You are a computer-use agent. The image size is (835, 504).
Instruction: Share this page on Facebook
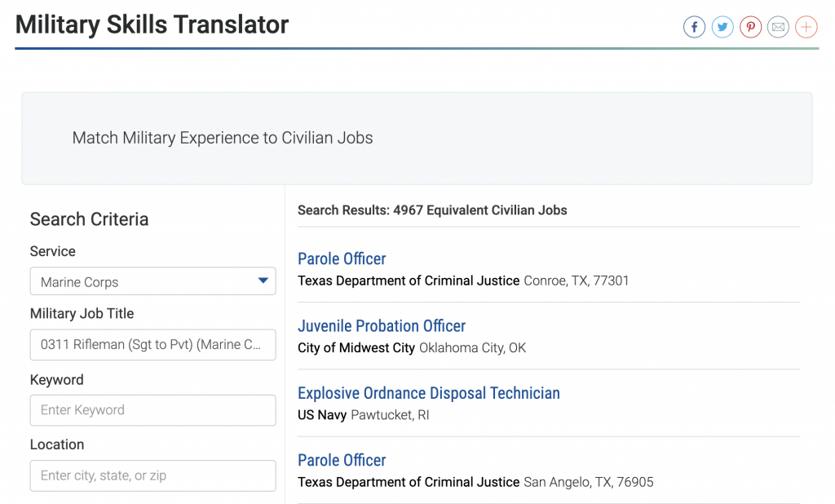(694, 27)
